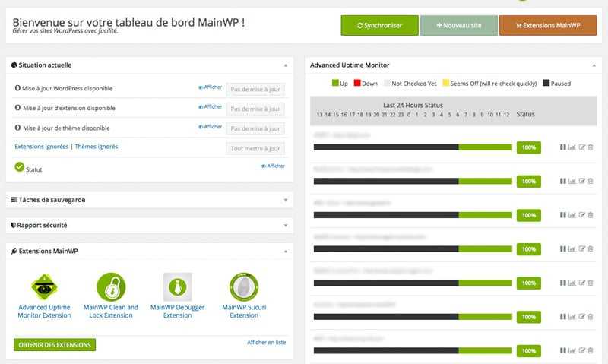Click the Tout mettre à jour button

point(255,148)
